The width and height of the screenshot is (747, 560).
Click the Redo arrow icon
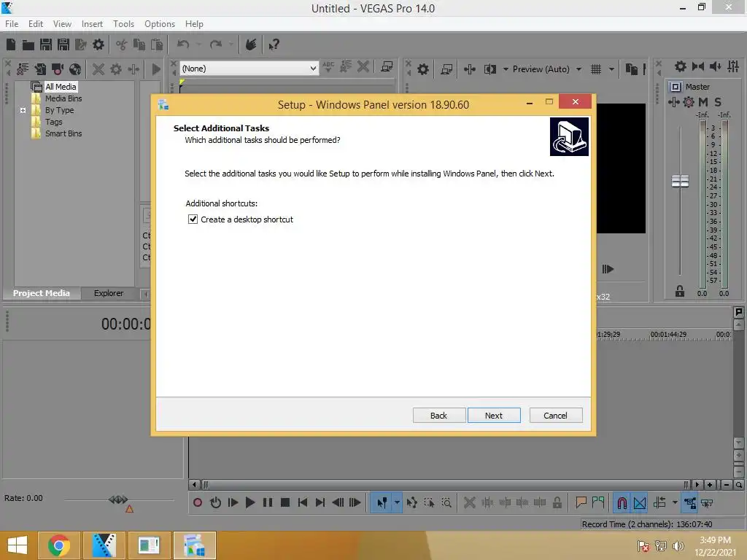pos(216,44)
